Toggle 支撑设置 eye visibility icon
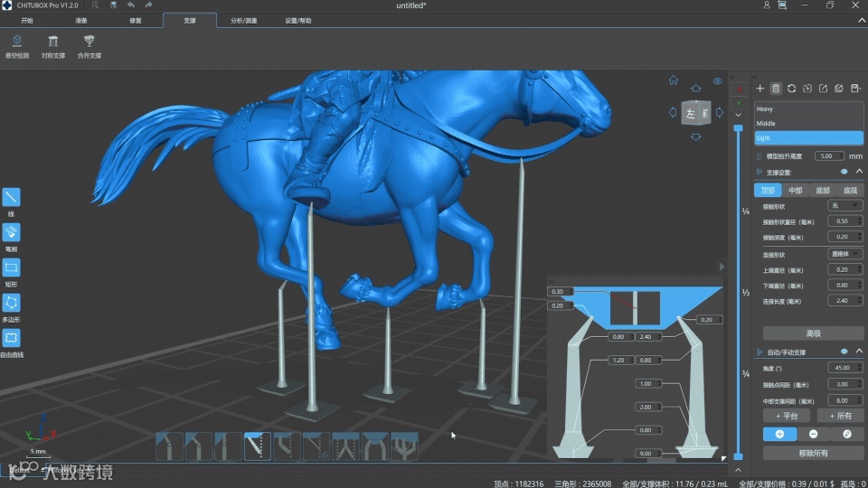 pyautogui.click(x=844, y=172)
